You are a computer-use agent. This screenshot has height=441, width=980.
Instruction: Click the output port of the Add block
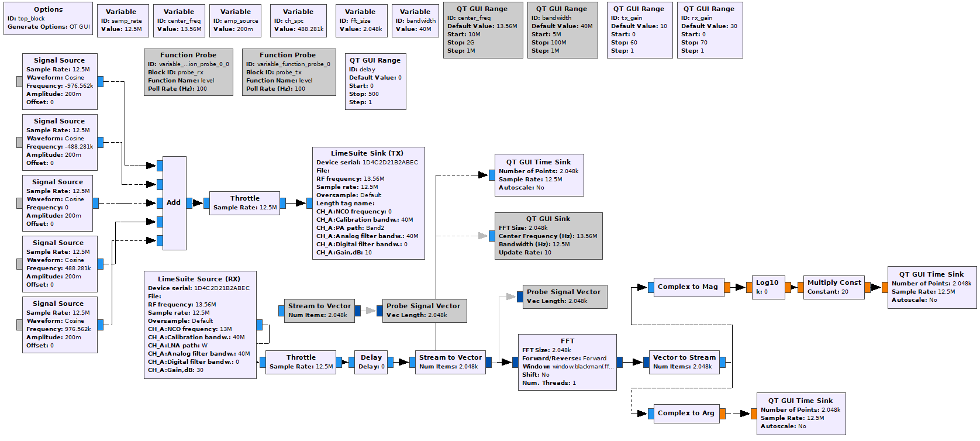coord(189,203)
